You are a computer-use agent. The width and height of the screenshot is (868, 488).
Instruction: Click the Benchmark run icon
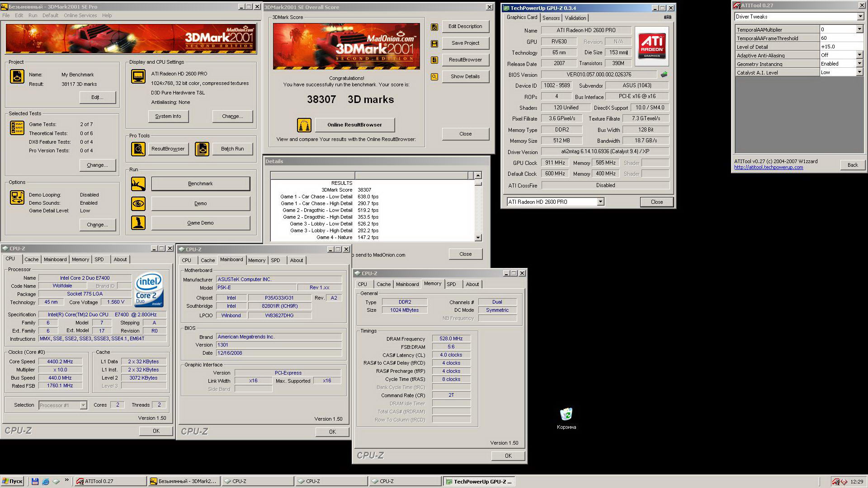click(x=138, y=184)
